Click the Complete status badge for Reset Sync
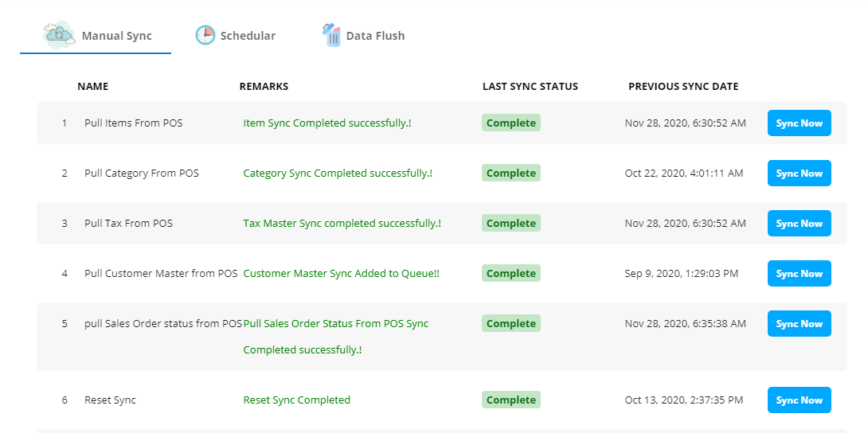868x433 pixels. coord(510,400)
